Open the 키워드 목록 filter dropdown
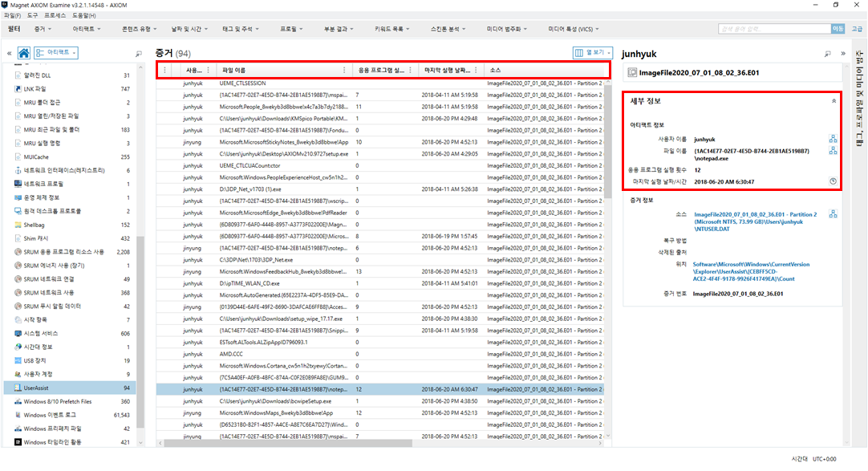 click(x=392, y=30)
